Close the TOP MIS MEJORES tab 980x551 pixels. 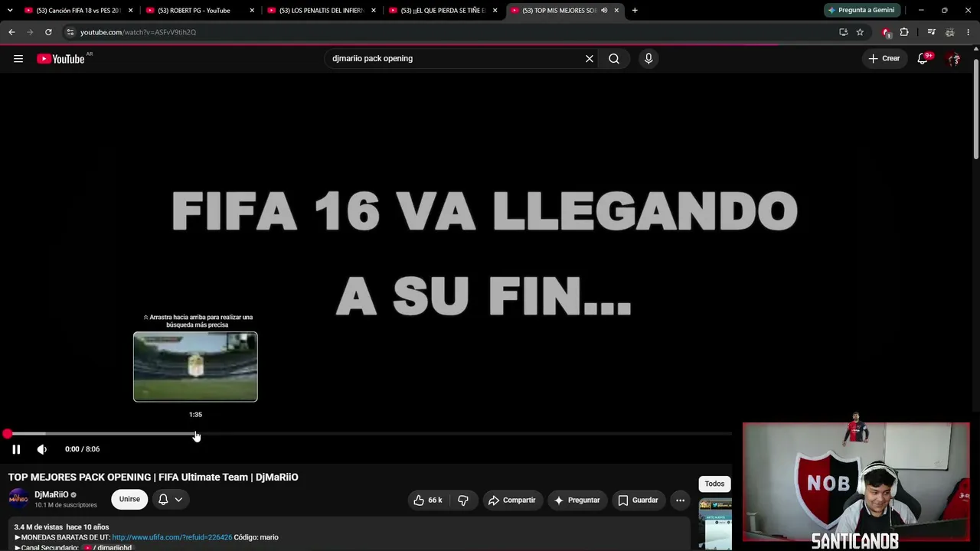(x=616, y=11)
